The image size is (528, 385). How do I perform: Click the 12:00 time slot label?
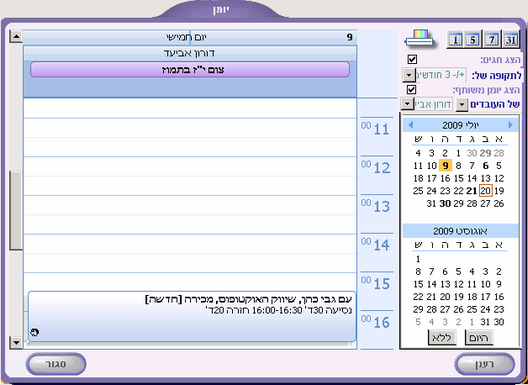coord(375,167)
